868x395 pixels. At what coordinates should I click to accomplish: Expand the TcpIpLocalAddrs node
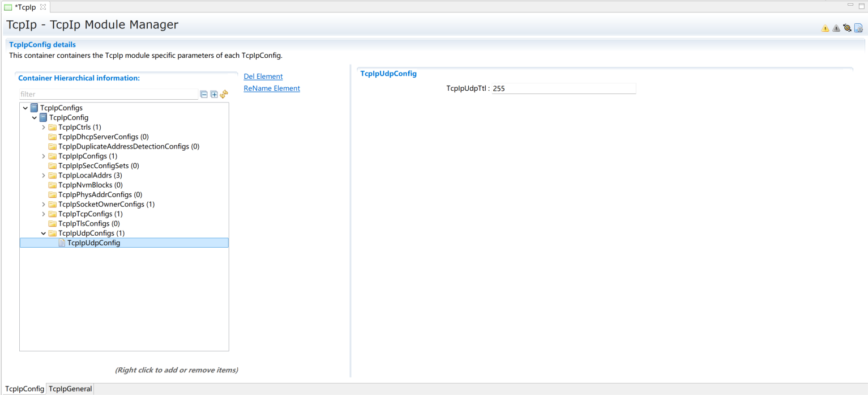pyautogui.click(x=44, y=176)
